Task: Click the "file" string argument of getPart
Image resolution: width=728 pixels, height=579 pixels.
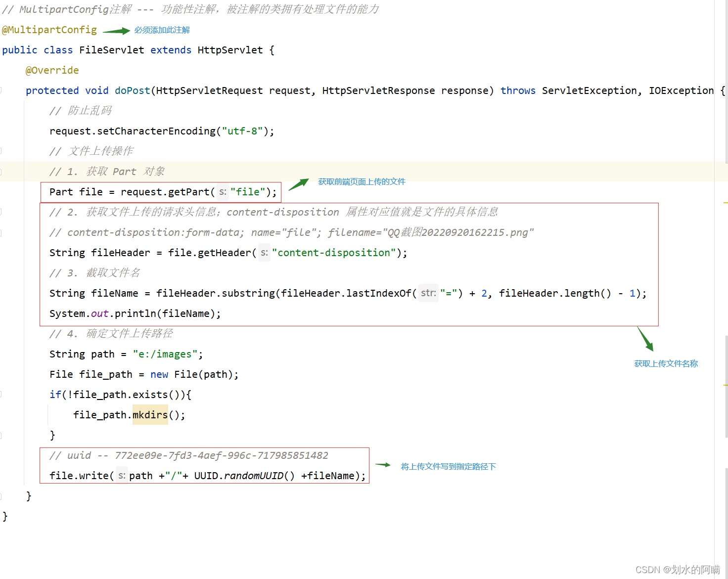Action: pyautogui.click(x=248, y=192)
